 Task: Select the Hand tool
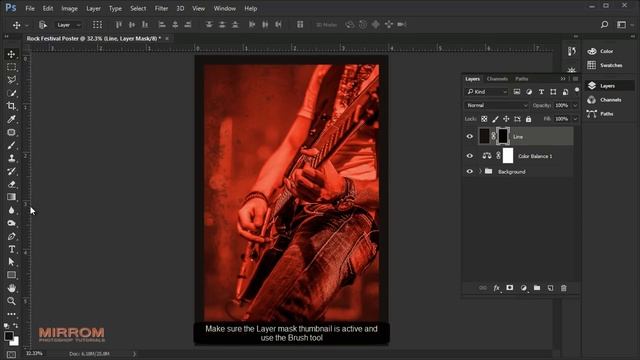pos(11,288)
